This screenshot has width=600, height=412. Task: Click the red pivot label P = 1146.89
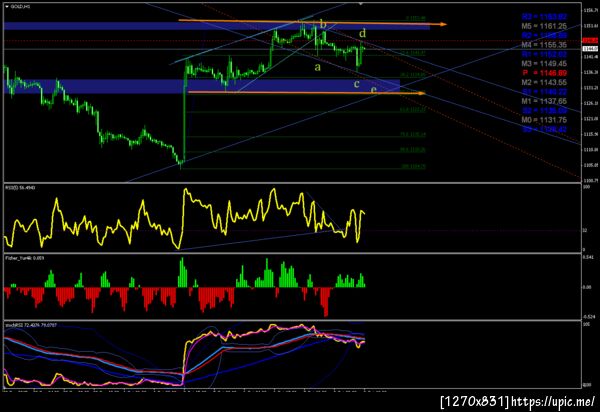[x=545, y=73]
